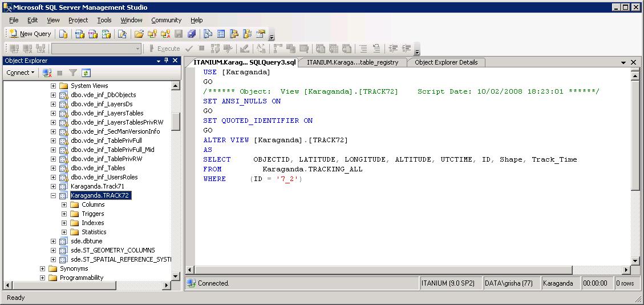Image resolution: width=644 pixels, height=305 pixels.
Task: Click the Object Explorer Disconnect icon
Action: [47, 73]
